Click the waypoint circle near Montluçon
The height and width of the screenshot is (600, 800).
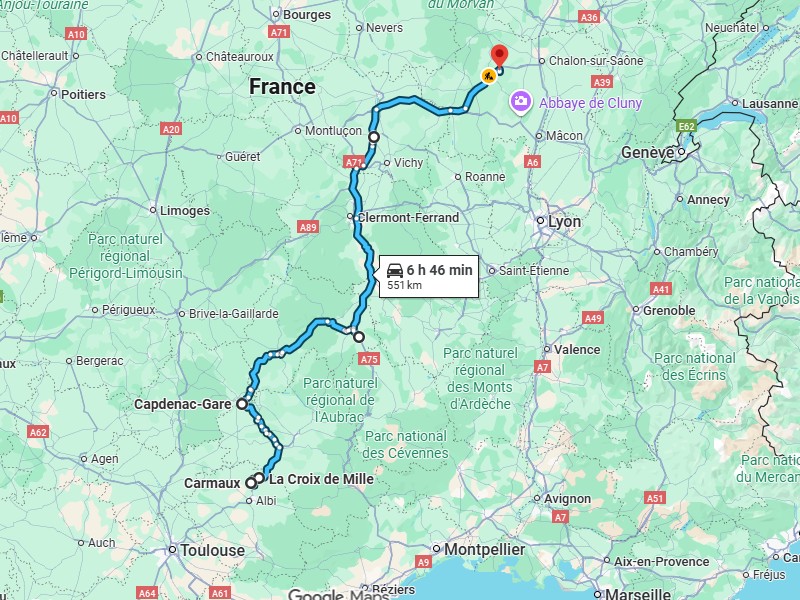(x=374, y=137)
